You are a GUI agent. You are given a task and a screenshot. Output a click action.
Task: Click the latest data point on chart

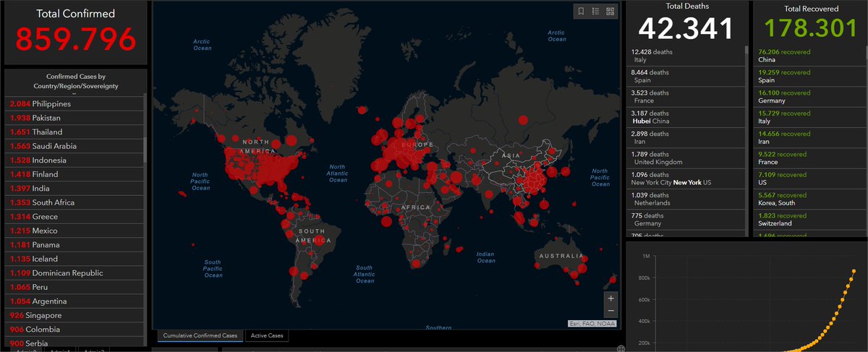click(854, 271)
